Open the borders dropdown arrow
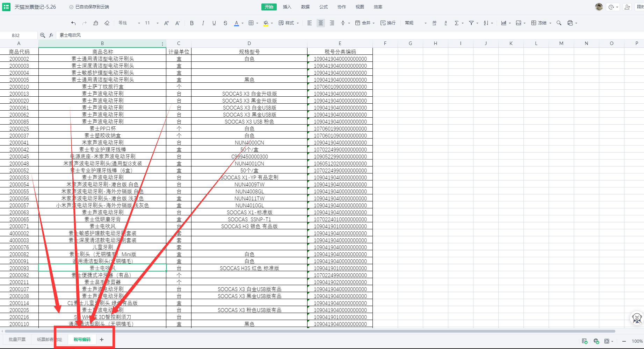Screen dimensions: 644x349 (257, 23)
